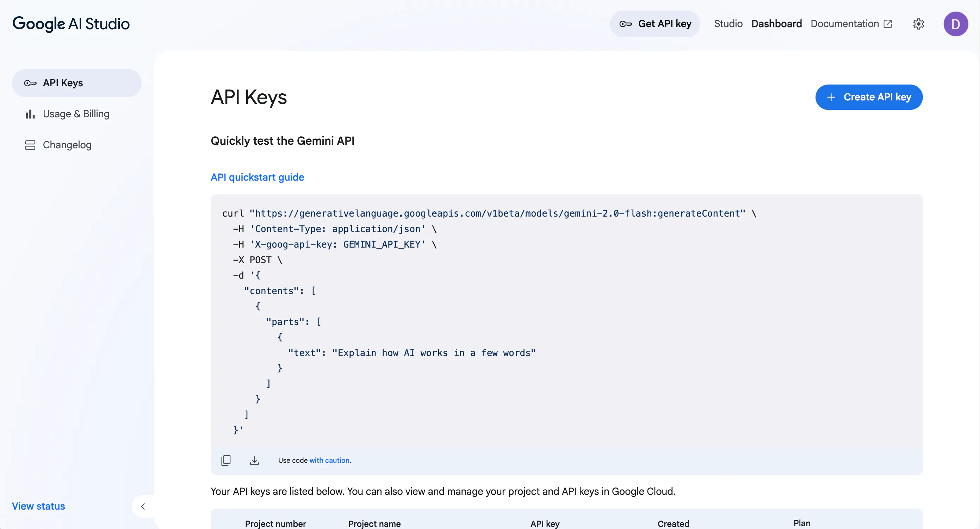
Task: Click the key icon in Get API key button
Action: point(626,24)
